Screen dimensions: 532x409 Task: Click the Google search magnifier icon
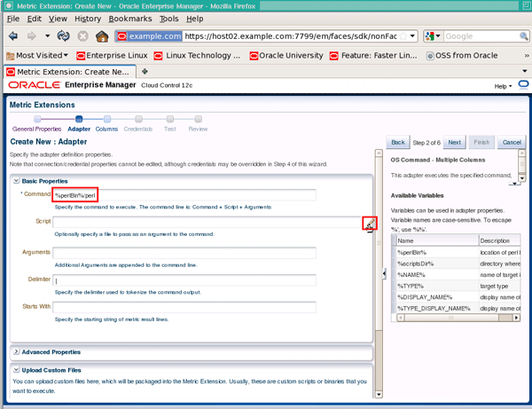pyautogui.click(x=523, y=36)
